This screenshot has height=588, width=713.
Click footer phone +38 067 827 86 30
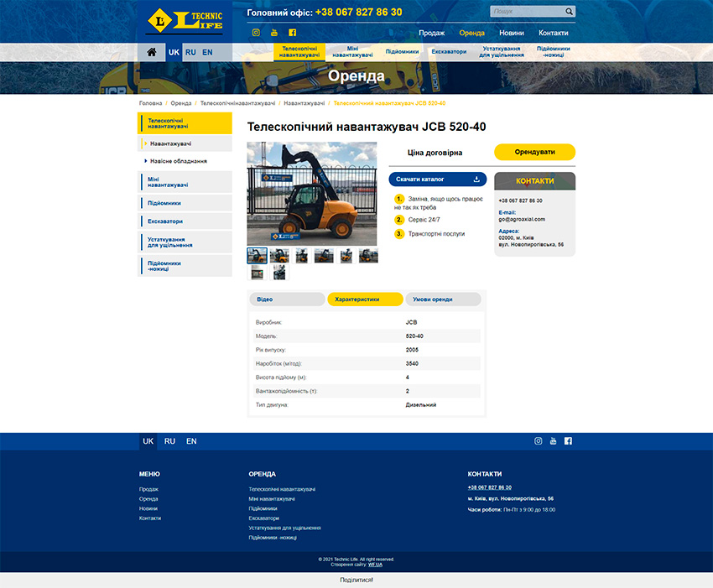click(489, 487)
